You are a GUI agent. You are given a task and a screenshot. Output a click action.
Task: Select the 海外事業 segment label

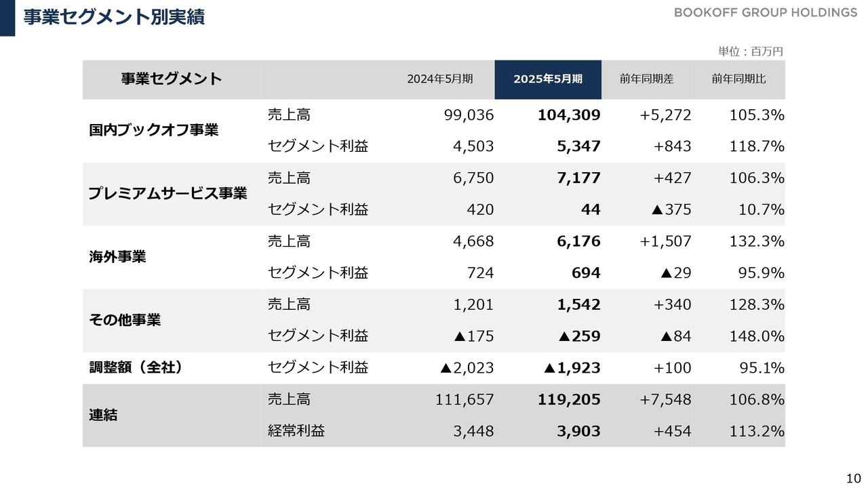tap(117, 257)
